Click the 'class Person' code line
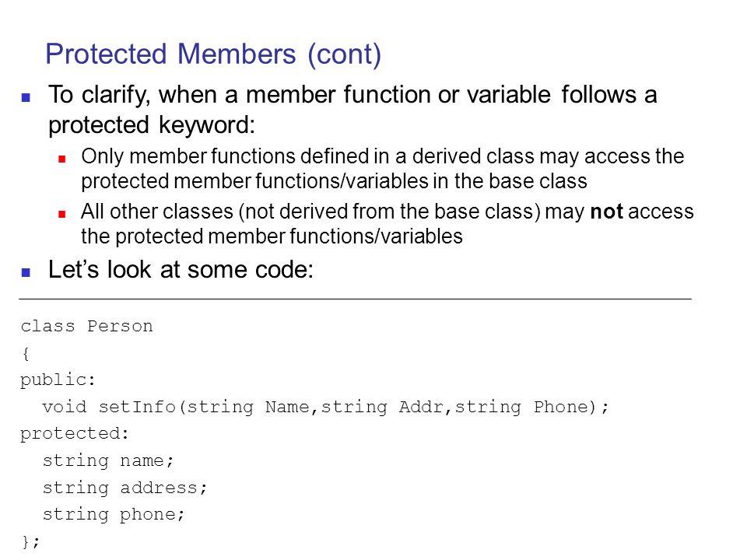The image size is (747, 560). pos(86,326)
